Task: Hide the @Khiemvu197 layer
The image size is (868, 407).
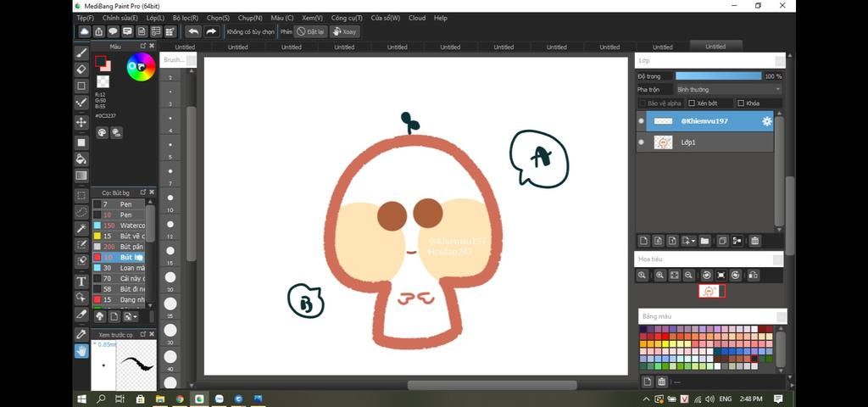Action: pos(641,120)
